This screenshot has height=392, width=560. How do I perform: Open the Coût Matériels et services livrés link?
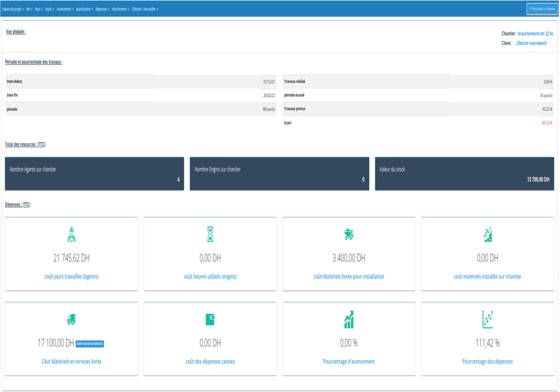(71, 361)
